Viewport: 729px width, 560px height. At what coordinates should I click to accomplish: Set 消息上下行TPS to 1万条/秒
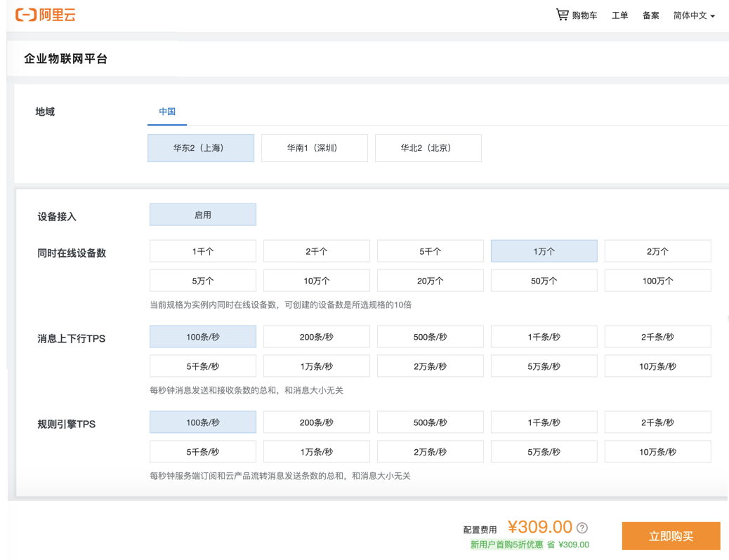pyautogui.click(x=317, y=366)
